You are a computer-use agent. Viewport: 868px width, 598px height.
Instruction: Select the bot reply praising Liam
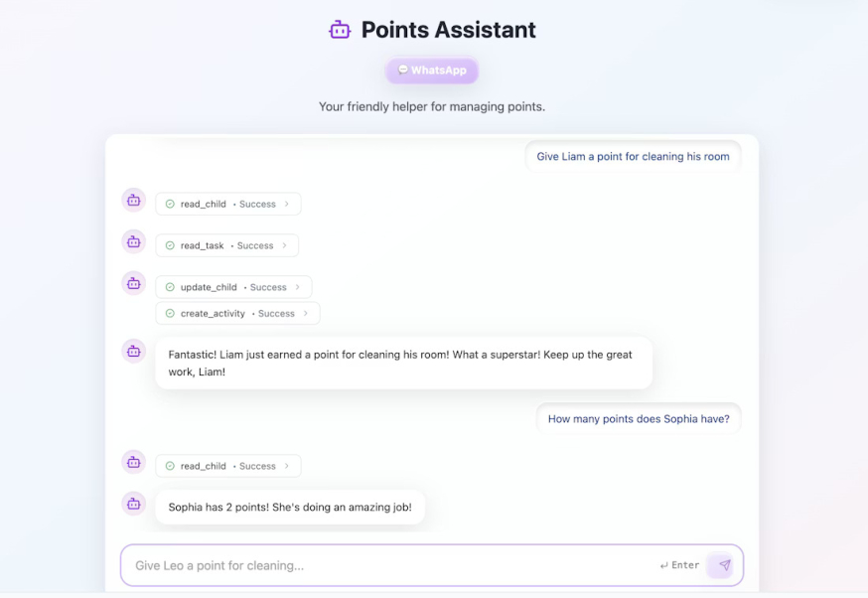[403, 363]
